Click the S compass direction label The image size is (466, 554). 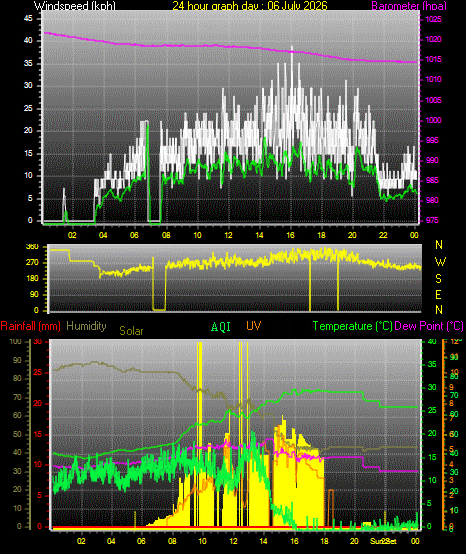tap(438, 279)
